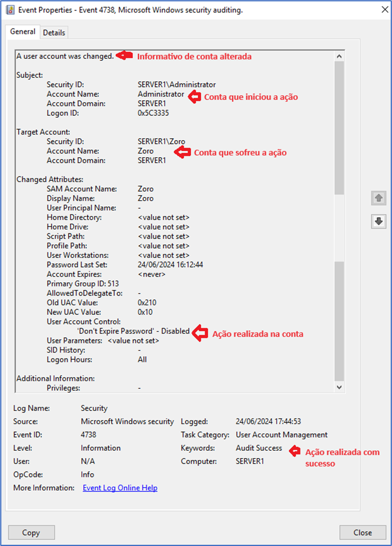Click the New UAC Value 0x10 text
The image size is (392, 546).
pyautogui.click(x=145, y=312)
